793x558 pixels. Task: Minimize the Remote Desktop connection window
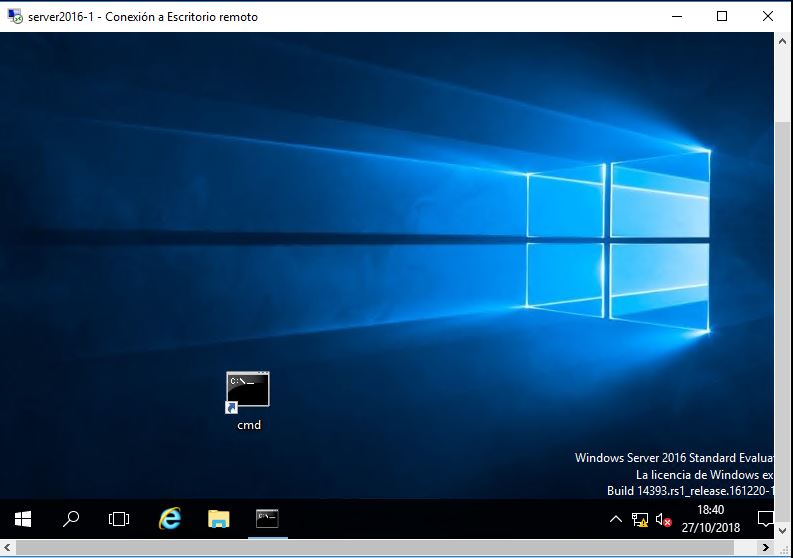676,16
